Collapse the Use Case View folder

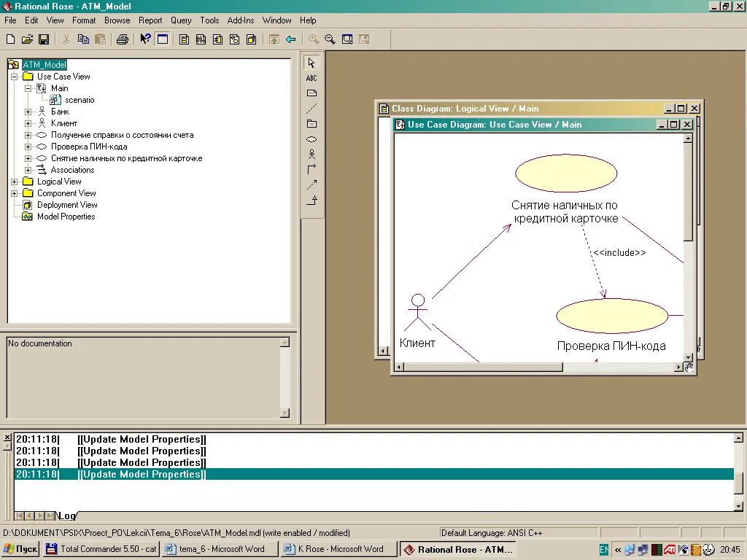[15, 76]
